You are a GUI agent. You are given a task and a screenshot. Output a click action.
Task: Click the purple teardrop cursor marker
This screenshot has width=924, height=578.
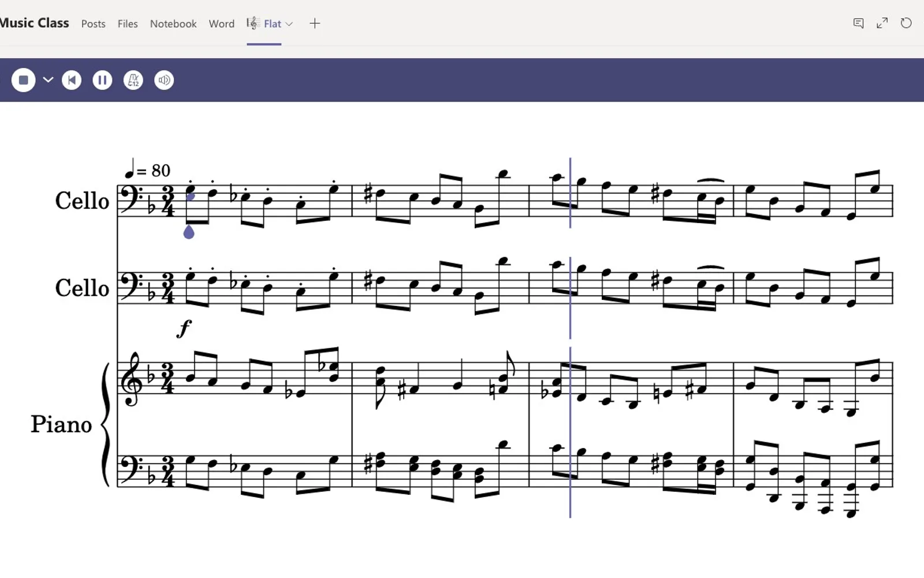189,232
